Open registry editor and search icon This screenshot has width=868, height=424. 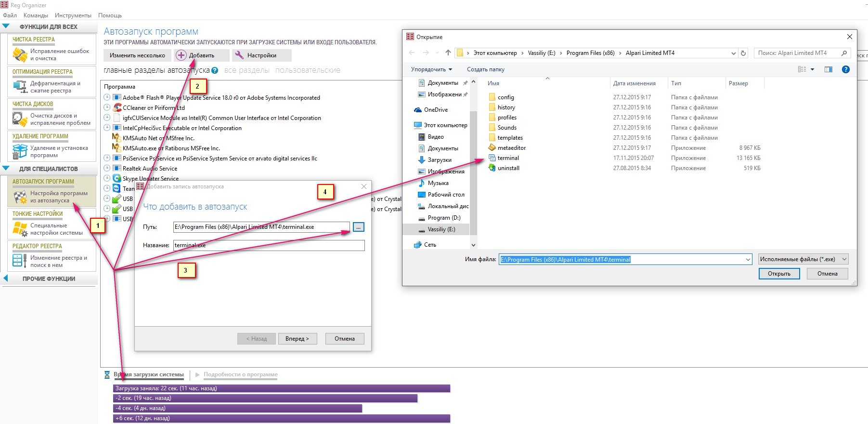click(20, 261)
